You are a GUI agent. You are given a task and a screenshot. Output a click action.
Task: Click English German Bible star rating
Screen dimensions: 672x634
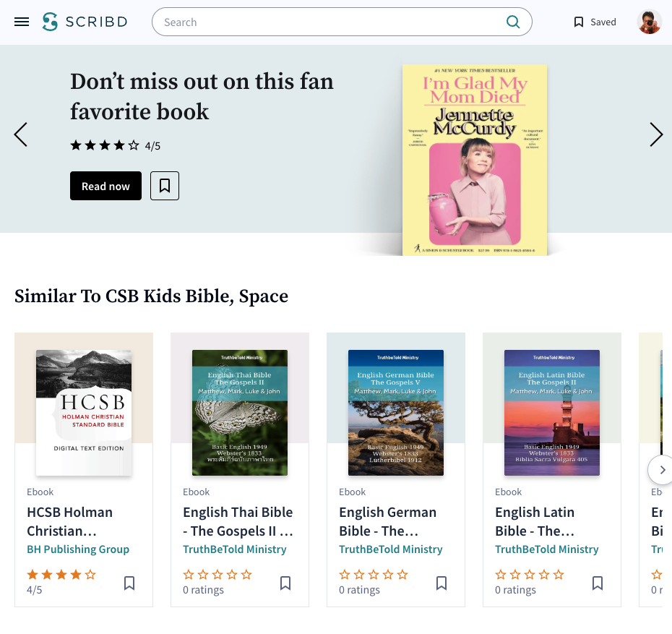pos(374,575)
